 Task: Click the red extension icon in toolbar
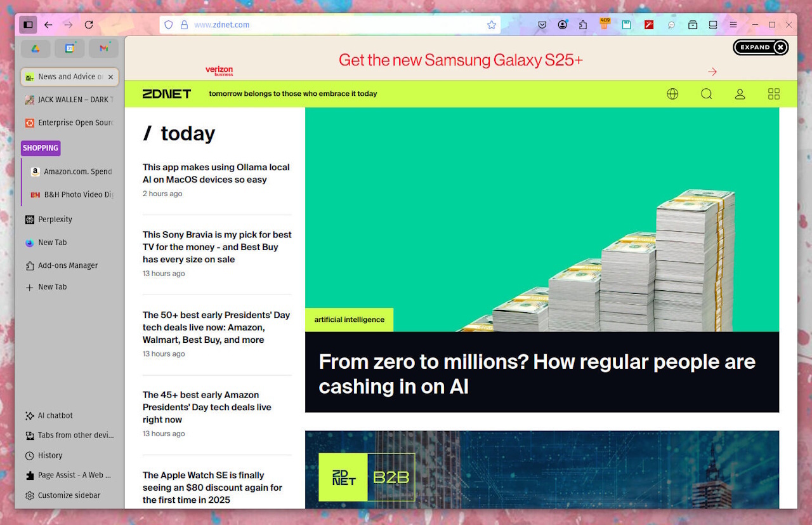(649, 25)
